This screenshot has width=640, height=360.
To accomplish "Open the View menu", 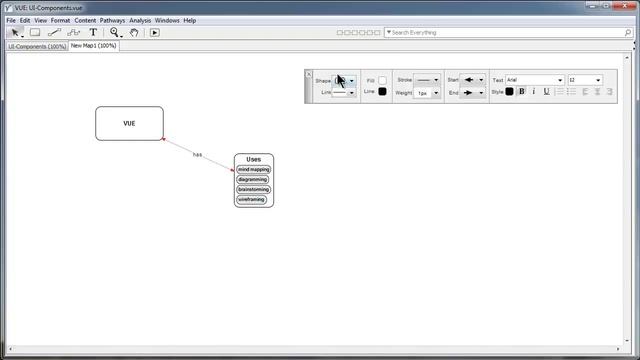I will tap(40, 20).
